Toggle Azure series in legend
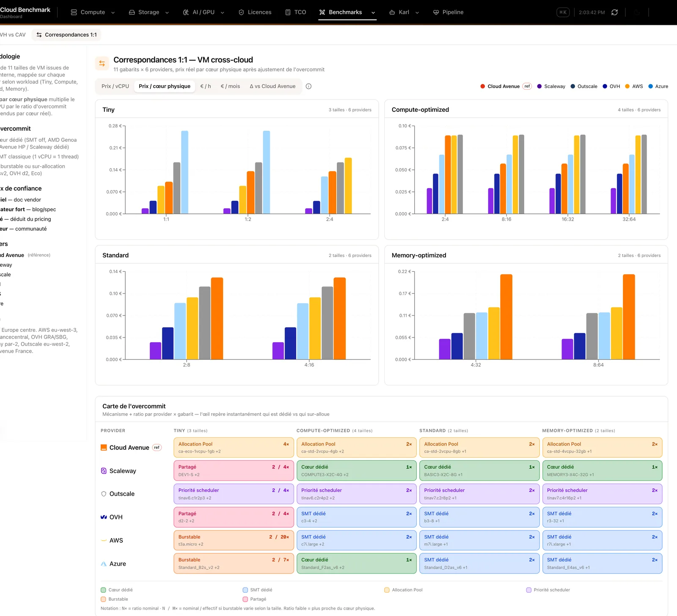 pos(658,86)
